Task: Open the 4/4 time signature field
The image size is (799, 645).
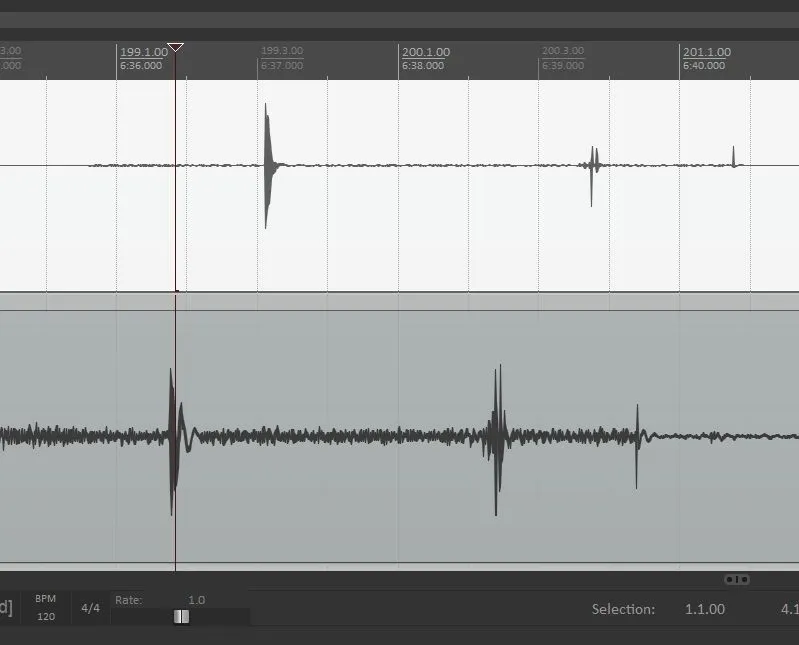Action: [x=90, y=608]
